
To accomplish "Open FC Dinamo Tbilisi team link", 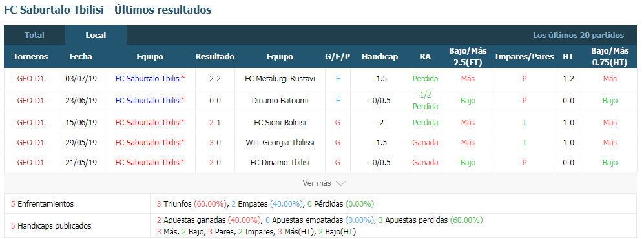I will coord(280,163).
